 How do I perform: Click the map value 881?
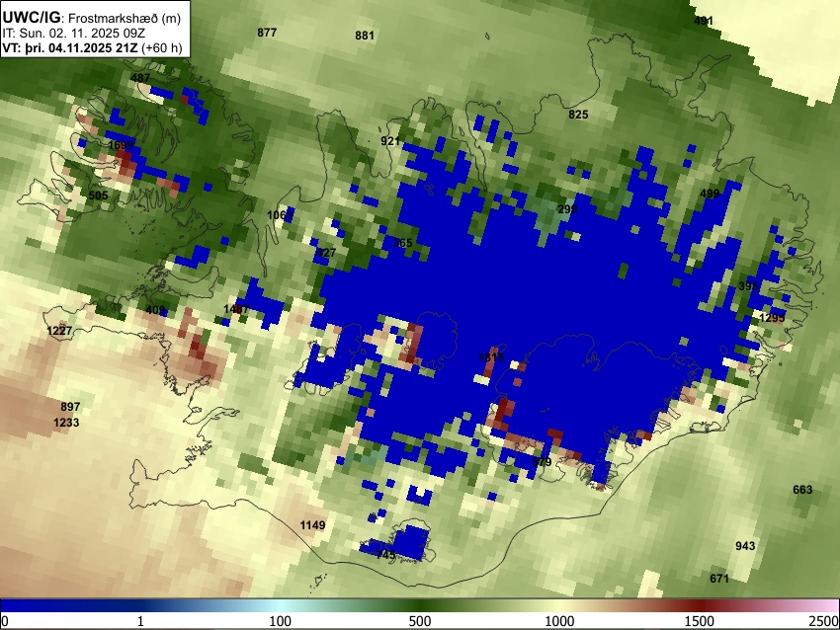(365, 36)
